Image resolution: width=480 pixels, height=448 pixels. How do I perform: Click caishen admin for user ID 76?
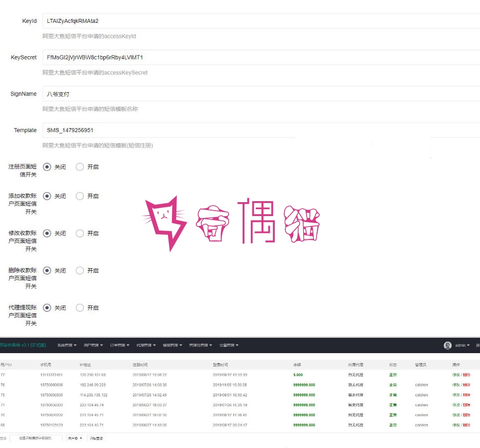(x=421, y=385)
